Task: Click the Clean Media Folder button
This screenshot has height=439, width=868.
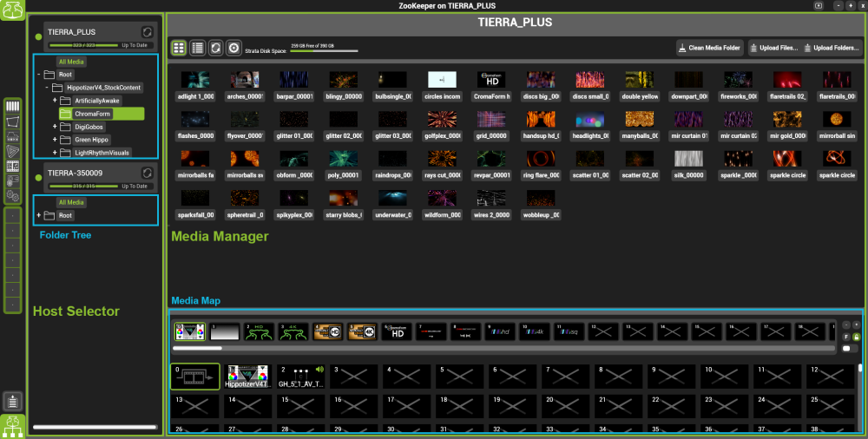Action: tap(708, 49)
